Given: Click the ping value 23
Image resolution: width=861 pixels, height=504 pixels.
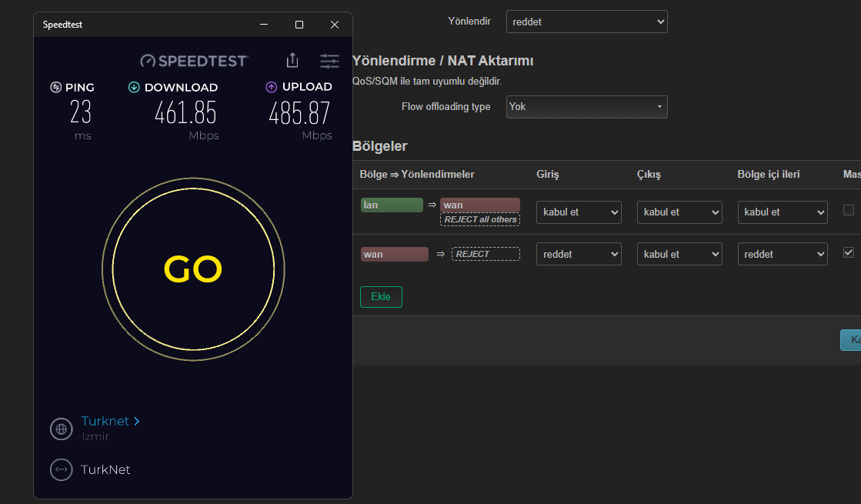Looking at the screenshot, I should click(81, 112).
